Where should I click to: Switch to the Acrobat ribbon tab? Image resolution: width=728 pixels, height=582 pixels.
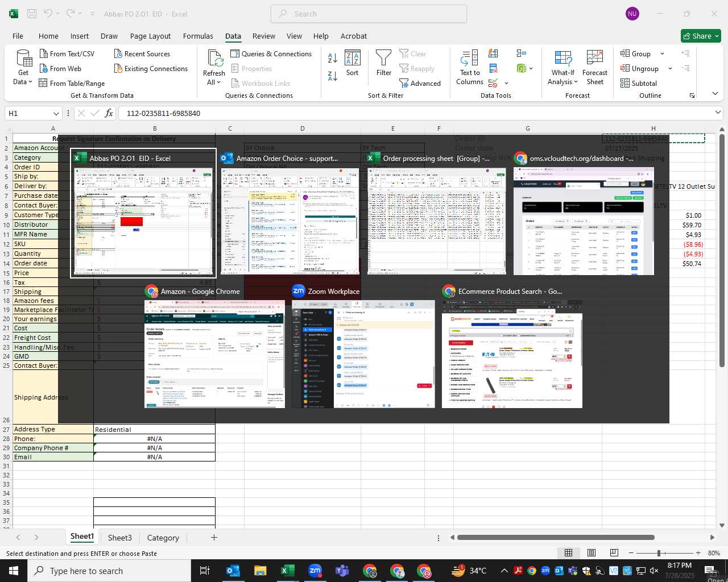coord(354,36)
